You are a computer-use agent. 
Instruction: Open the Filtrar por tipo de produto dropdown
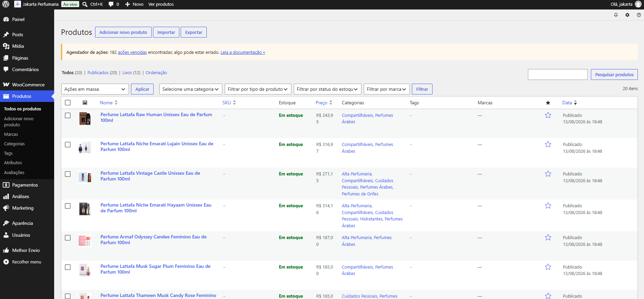point(258,89)
